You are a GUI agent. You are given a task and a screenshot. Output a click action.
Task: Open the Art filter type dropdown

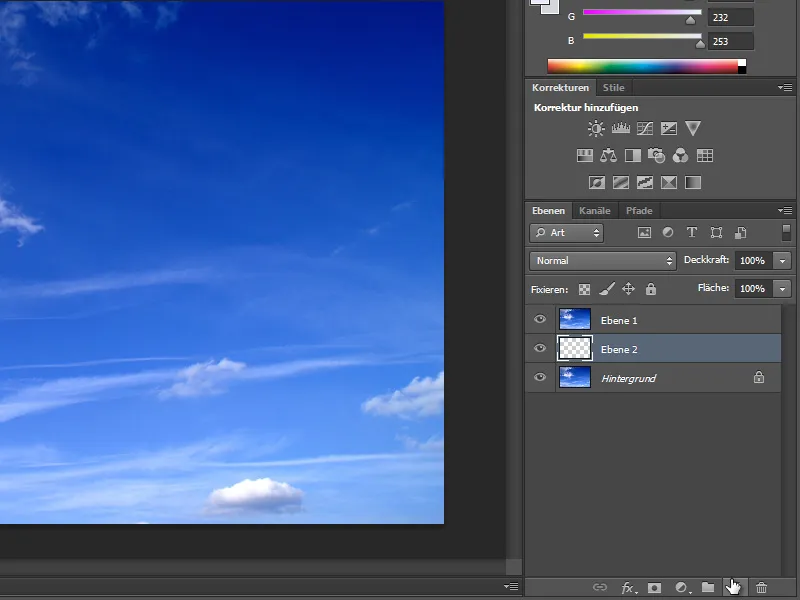pyautogui.click(x=566, y=233)
